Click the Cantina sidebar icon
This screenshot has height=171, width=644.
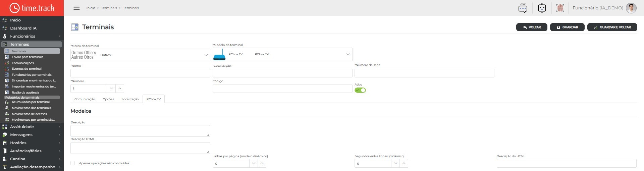click(5, 159)
